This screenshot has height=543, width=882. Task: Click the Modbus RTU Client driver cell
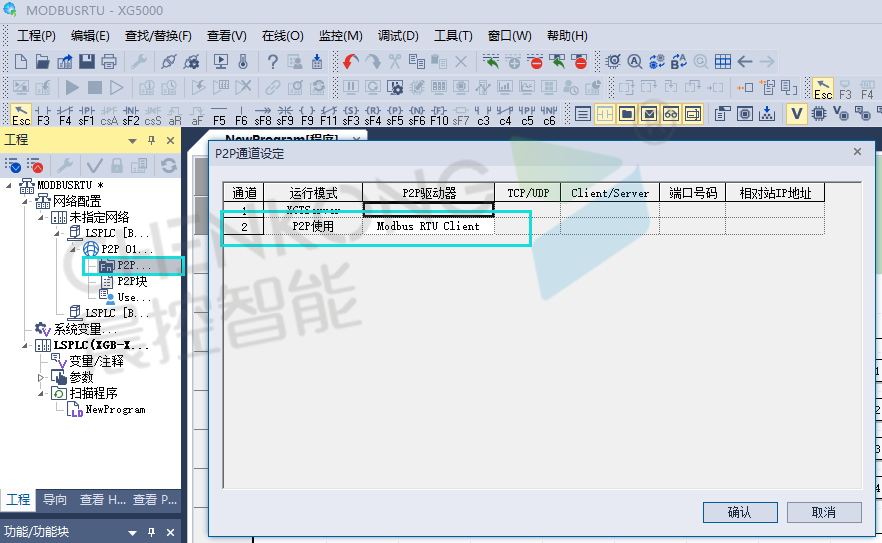[428, 227]
